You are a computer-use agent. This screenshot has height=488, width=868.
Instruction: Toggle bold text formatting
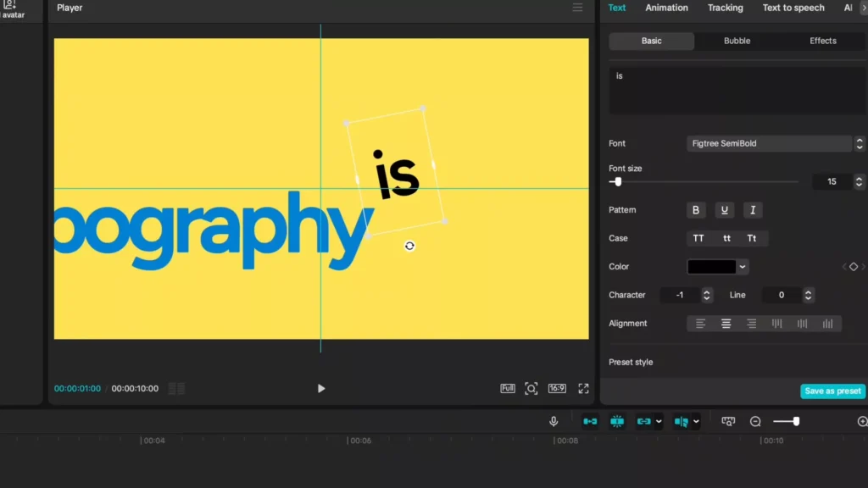(x=695, y=209)
